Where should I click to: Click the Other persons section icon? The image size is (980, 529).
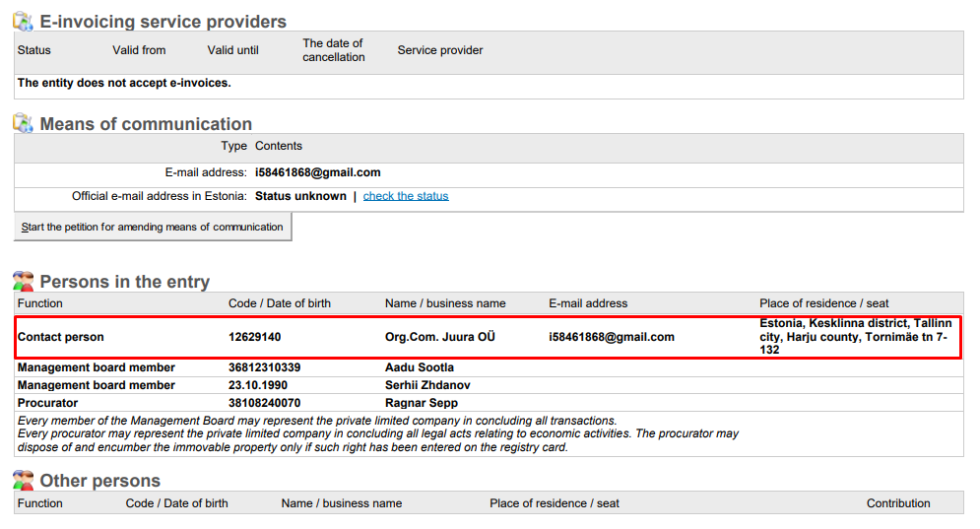tap(23, 480)
